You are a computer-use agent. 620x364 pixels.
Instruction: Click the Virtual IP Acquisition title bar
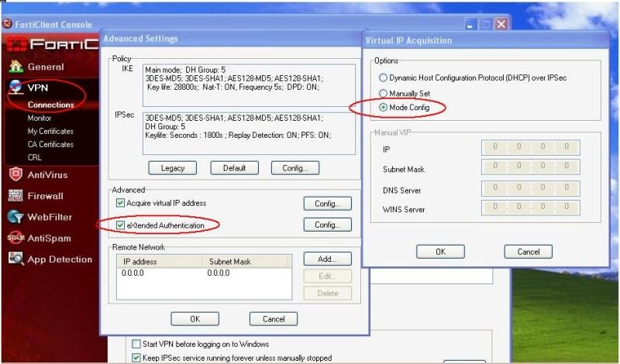click(486, 40)
